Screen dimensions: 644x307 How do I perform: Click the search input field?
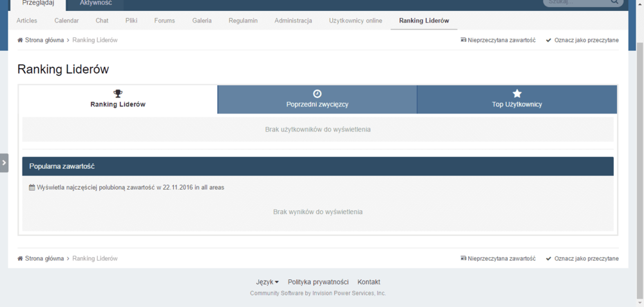(574, 3)
